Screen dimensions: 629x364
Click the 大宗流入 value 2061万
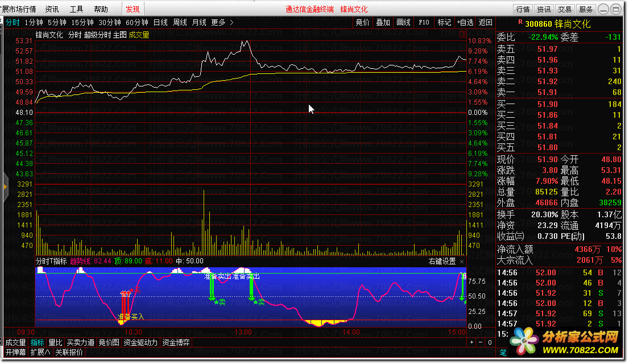(589, 260)
